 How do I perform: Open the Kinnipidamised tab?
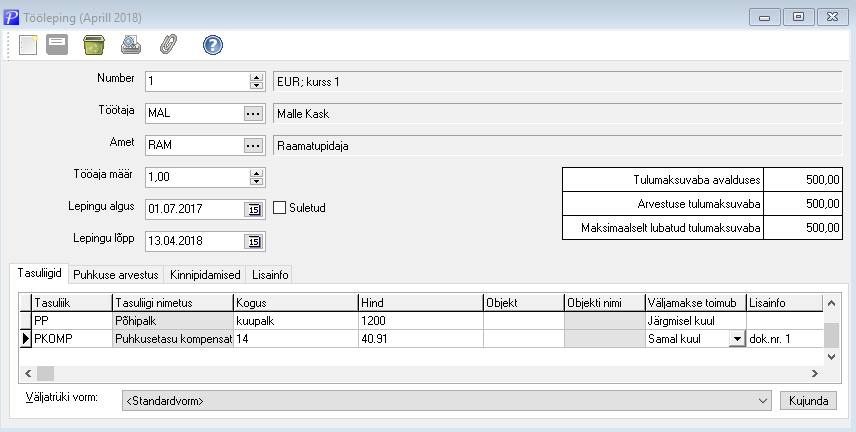click(205, 275)
